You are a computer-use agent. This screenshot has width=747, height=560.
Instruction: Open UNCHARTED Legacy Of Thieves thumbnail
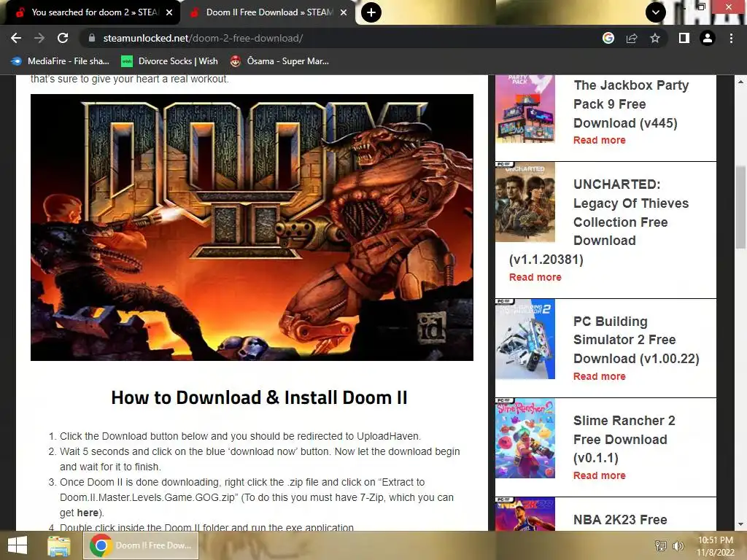pyautogui.click(x=525, y=202)
